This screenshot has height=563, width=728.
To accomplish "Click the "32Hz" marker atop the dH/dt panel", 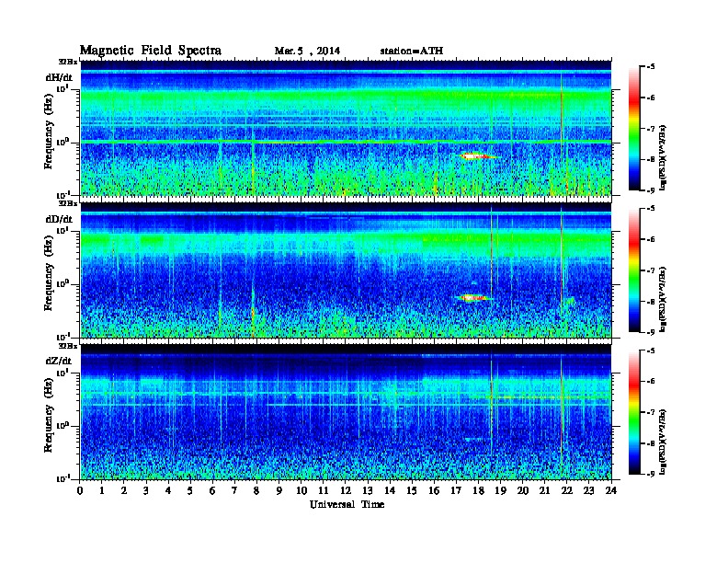I will coord(67,62).
